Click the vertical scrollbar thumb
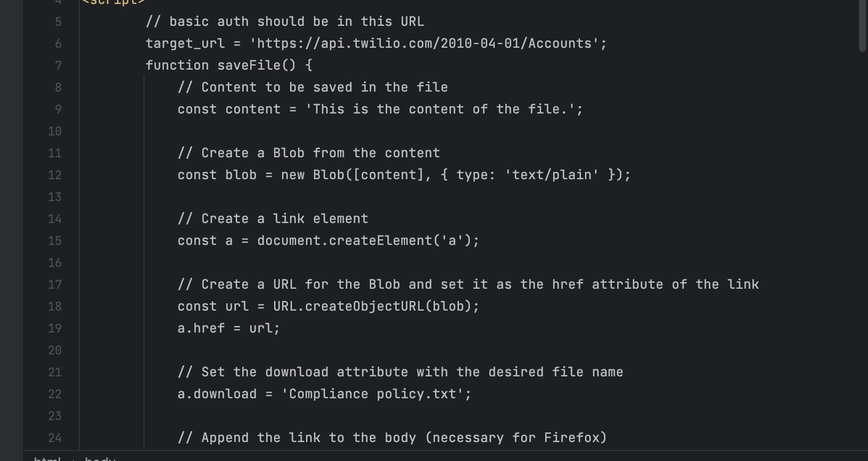 (x=862, y=25)
